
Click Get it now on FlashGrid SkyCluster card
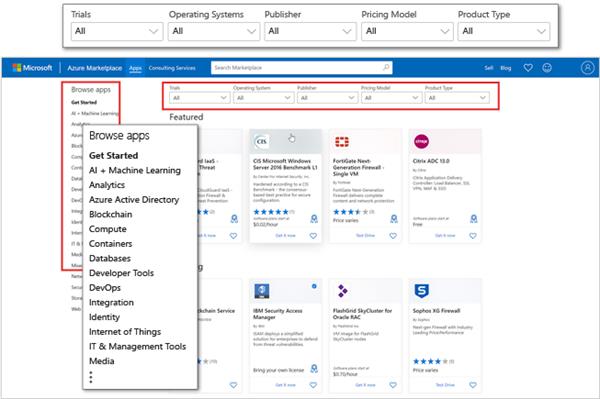365,385
